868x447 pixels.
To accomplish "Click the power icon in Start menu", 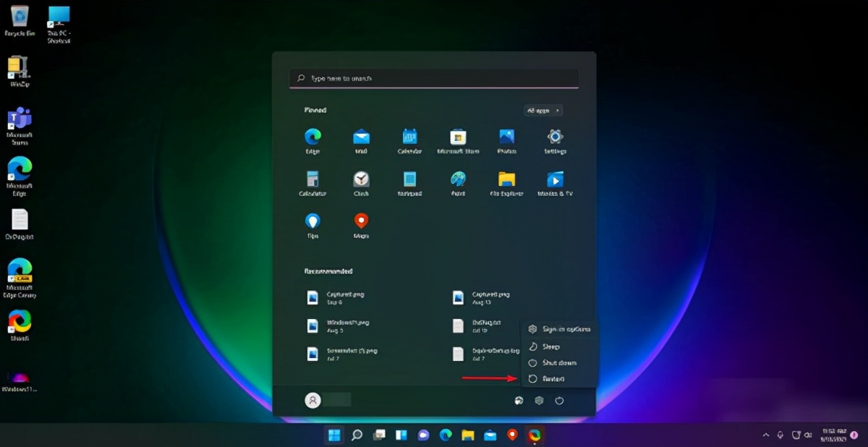I will point(559,400).
